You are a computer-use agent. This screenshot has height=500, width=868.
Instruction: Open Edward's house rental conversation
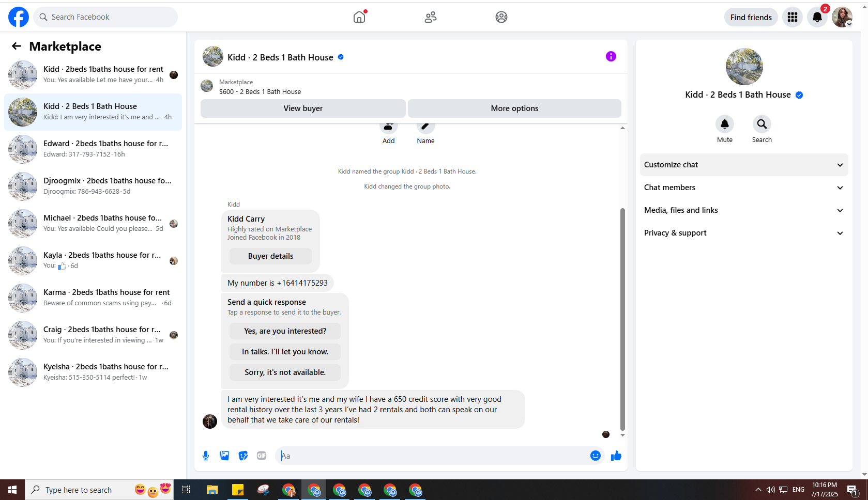tap(93, 149)
